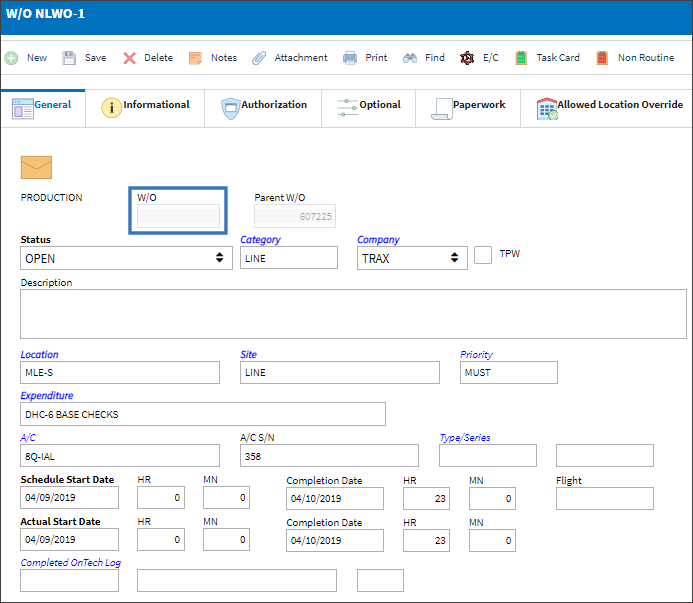Image resolution: width=693 pixels, height=603 pixels.
Task: Click the Actual Start Date field
Action: coord(69,540)
